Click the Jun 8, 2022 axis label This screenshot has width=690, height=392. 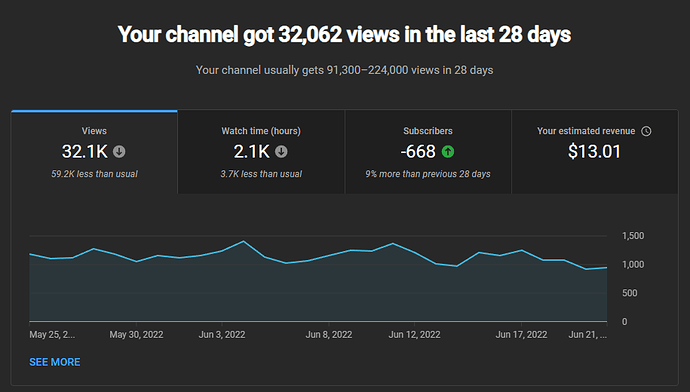point(329,335)
